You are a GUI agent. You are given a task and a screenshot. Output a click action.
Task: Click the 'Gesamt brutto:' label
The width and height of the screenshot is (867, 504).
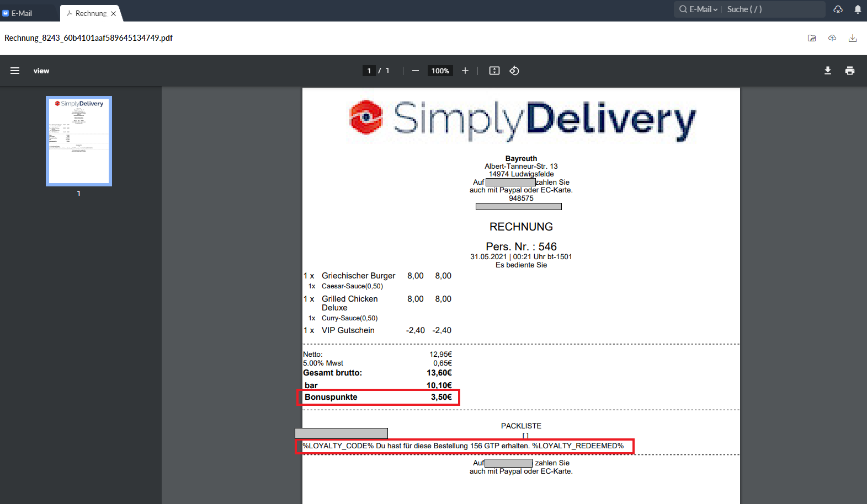coord(333,373)
